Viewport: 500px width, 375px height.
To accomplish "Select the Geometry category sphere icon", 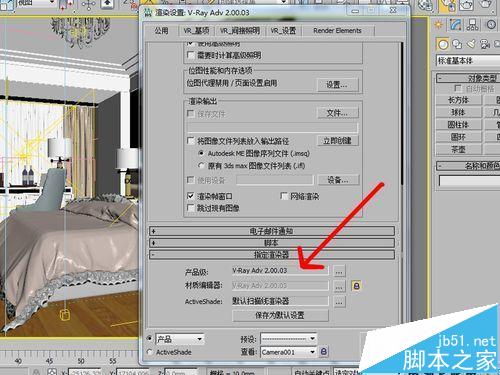I will (443, 44).
